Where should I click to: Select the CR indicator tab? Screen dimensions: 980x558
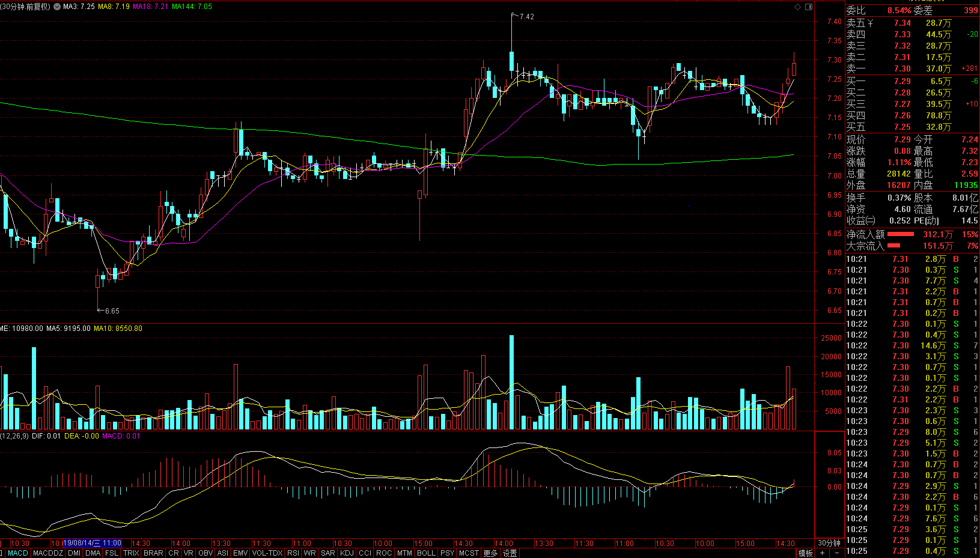174,553
